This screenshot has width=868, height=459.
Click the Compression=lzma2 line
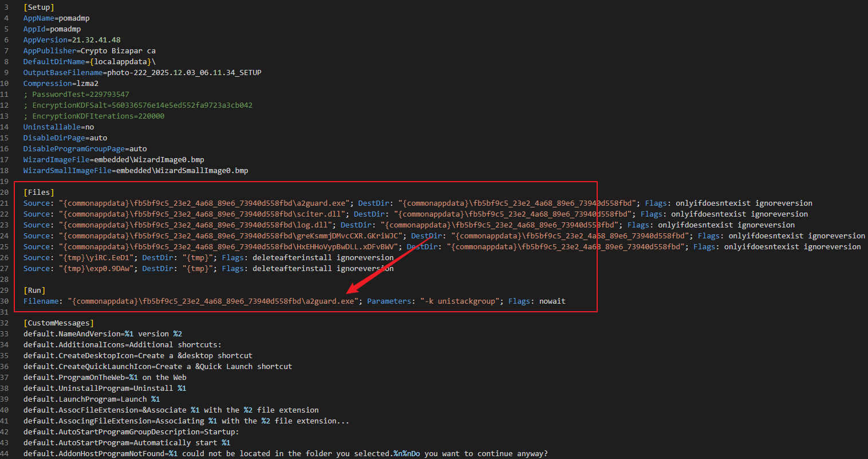(61, 84)
